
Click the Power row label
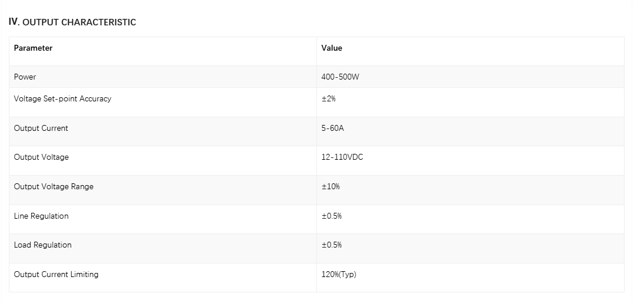pos(25,77)
